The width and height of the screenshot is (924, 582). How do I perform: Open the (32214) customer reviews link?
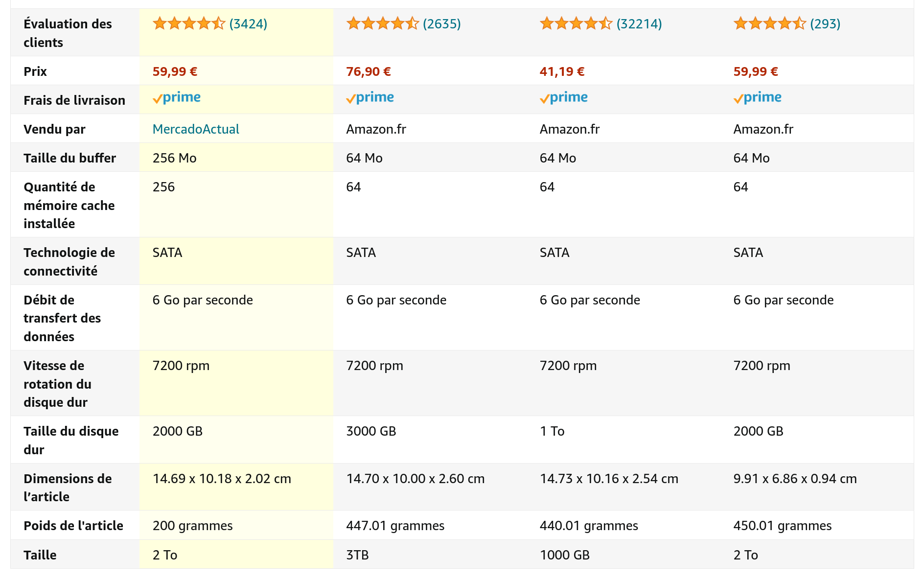(x=639, y=23)
